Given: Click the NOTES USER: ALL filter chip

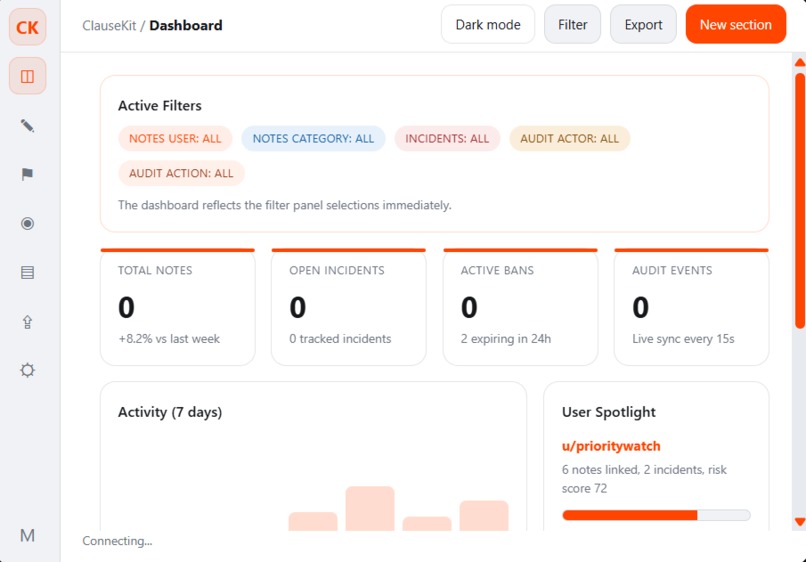Looking at the screenshot, I should 175,138.
